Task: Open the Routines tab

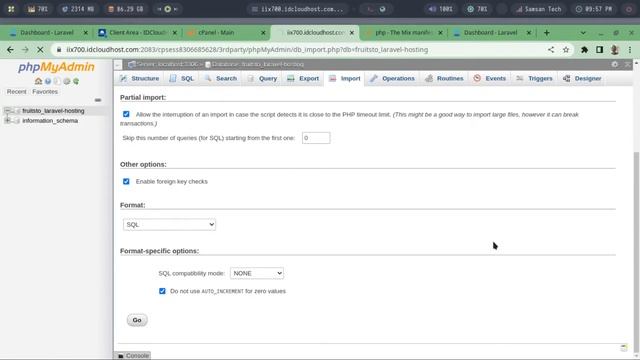Action: (x=444, y=78)
